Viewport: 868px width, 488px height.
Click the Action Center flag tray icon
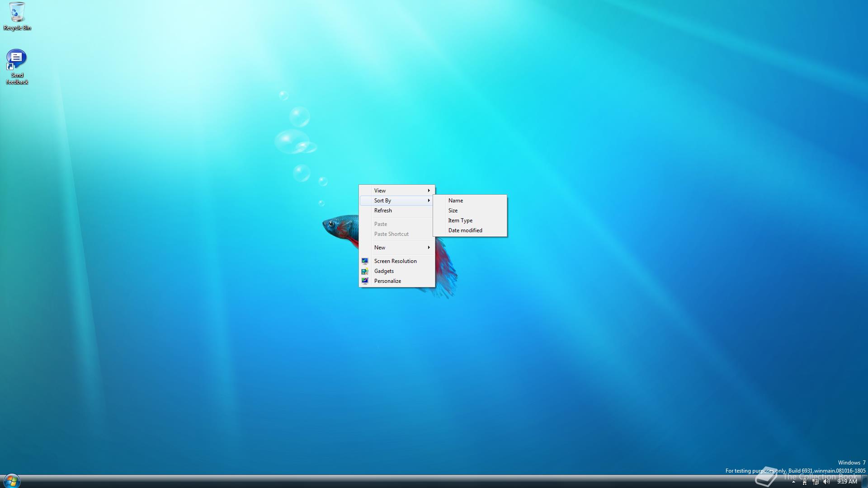pyautogui.click(x=805, y=482)
